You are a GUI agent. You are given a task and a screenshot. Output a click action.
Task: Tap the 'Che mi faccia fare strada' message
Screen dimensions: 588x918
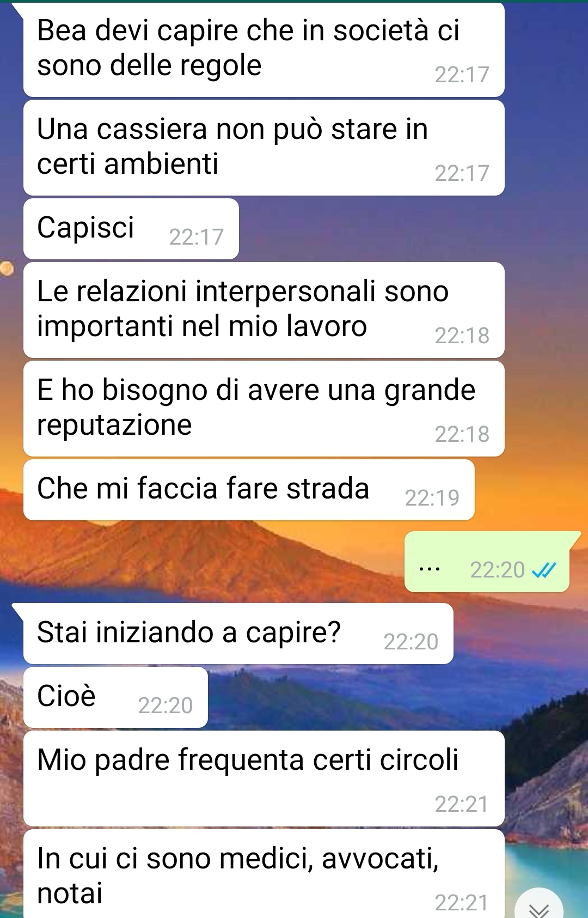[x=249, y=490]
